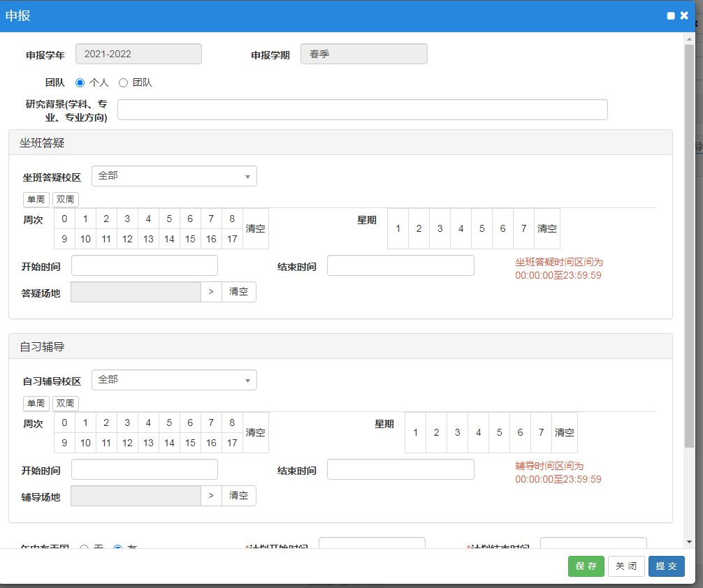Toggle 单周 in the 坐班答疑 section
This screenshot has width=703, height=588.
[36, 200]
